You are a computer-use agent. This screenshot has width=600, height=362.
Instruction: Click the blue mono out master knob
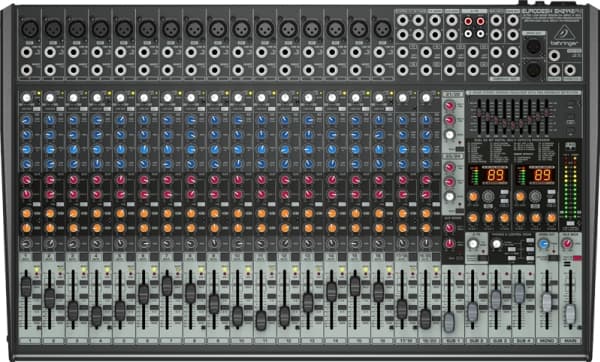[543, 244]
